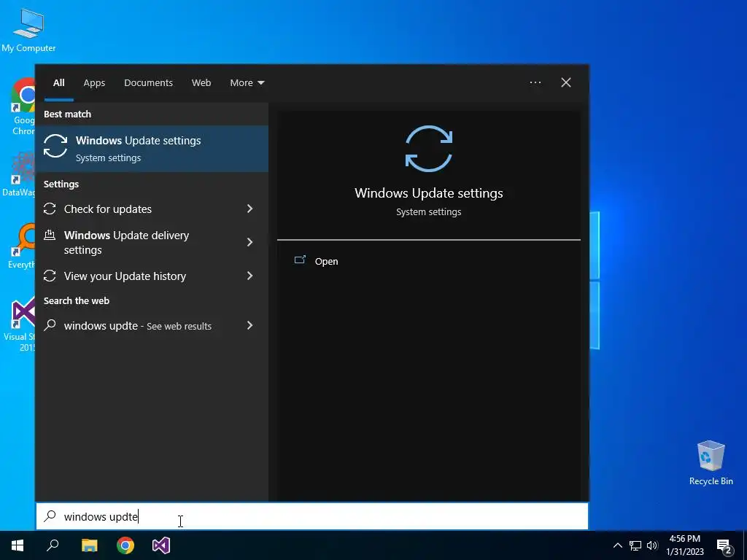The height and width of the screenshot is (560, 747).
Task: Select the Google Chrome desktop shortcut
Action: click(x=23, y=106)
